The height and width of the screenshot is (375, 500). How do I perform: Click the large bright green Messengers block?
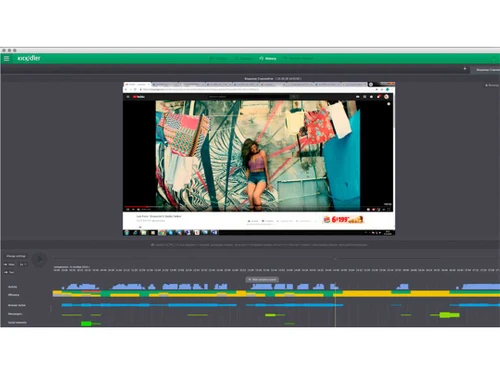pos(449,315)
